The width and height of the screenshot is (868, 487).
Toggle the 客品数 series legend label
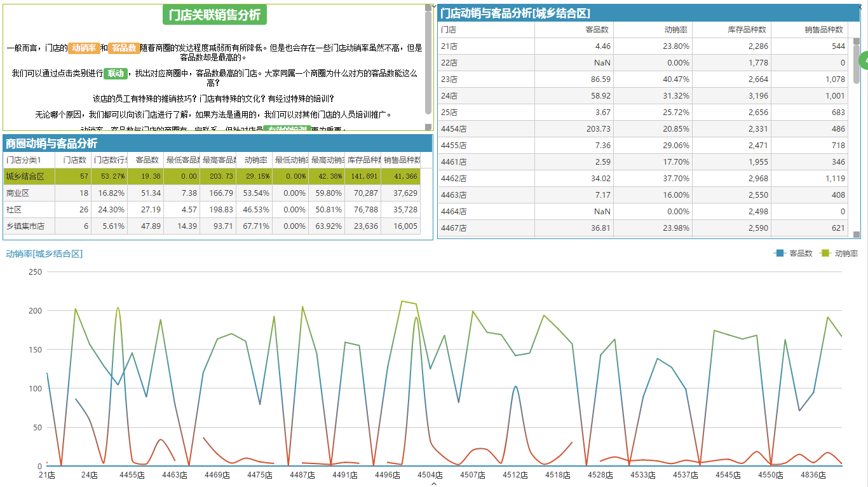click(x=801, y=254)
